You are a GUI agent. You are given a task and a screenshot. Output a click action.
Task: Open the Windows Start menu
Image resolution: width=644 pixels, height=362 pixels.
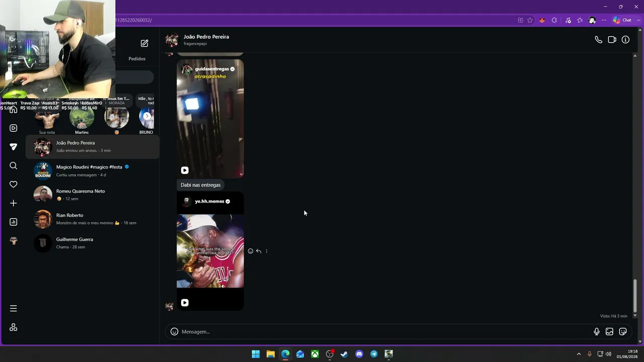pos(256,354)
